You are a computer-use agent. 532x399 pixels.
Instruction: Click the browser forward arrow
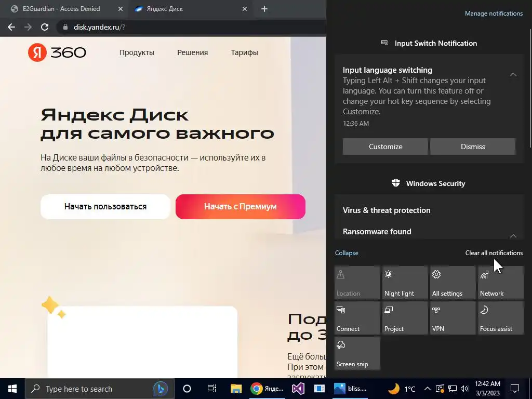[28, 27]
